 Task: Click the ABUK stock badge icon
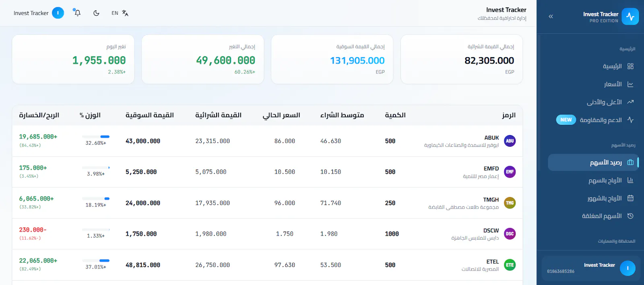[x=510, y=141]
